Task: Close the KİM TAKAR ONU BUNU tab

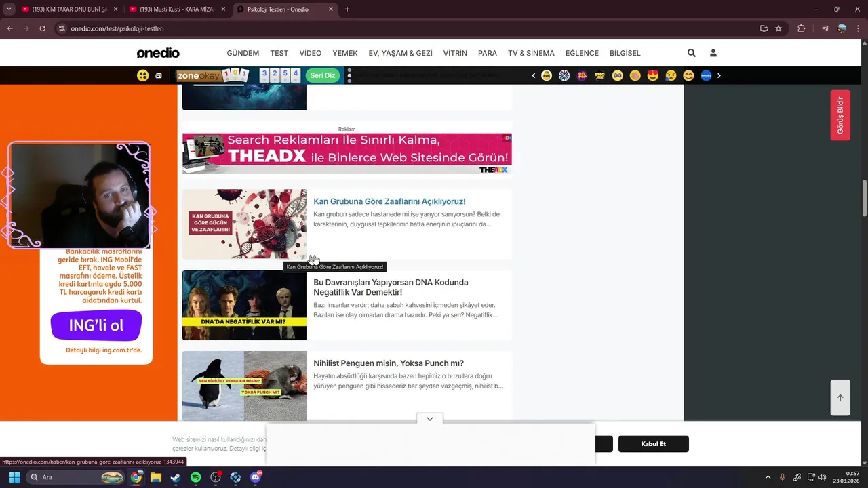Action: point(116,9)
